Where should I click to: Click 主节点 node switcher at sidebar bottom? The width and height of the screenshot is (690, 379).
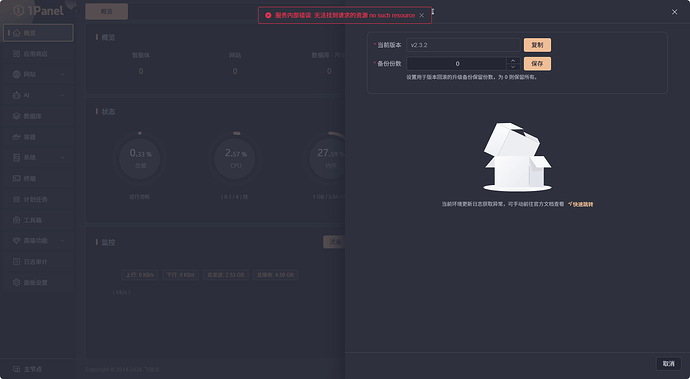tap(28, 369)
